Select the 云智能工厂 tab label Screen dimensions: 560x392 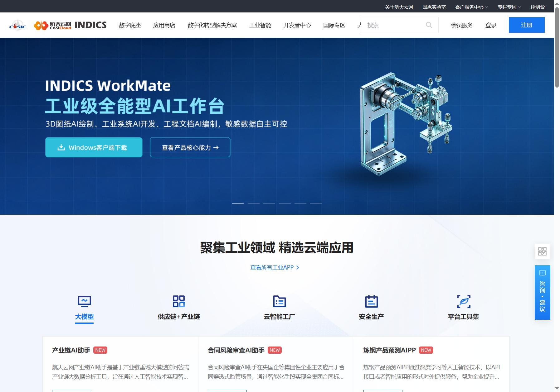pyautogui.click(x=279, y=317)
